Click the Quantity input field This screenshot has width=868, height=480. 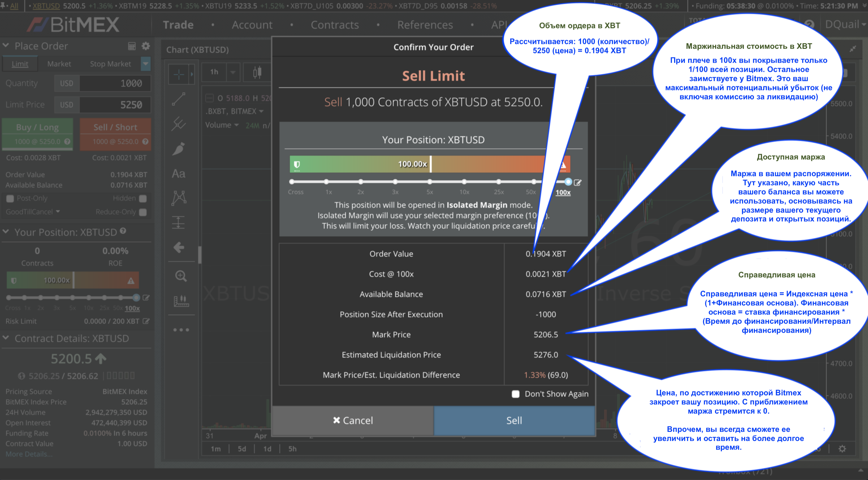pyautogui.click(x=115, y=83)
